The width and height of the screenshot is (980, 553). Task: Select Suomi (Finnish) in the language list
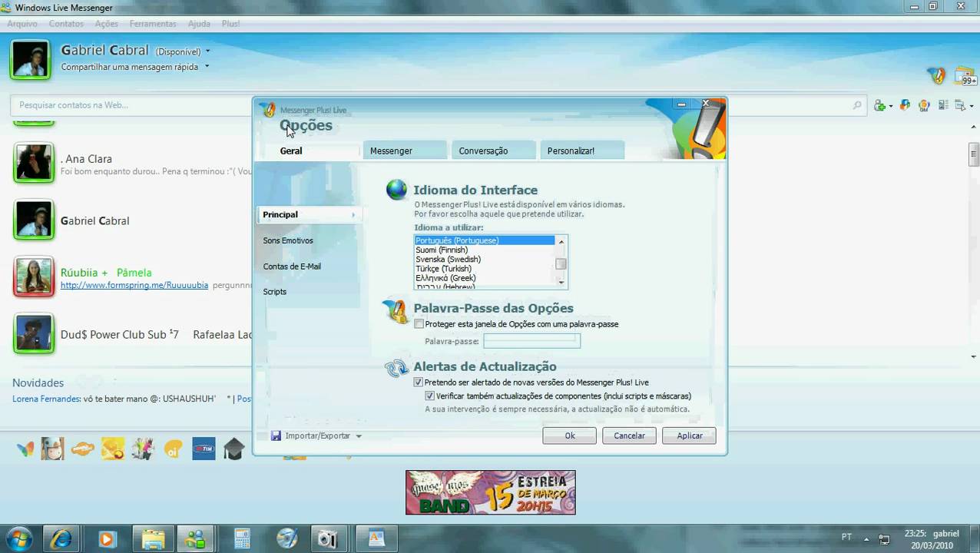coord(442,250)
